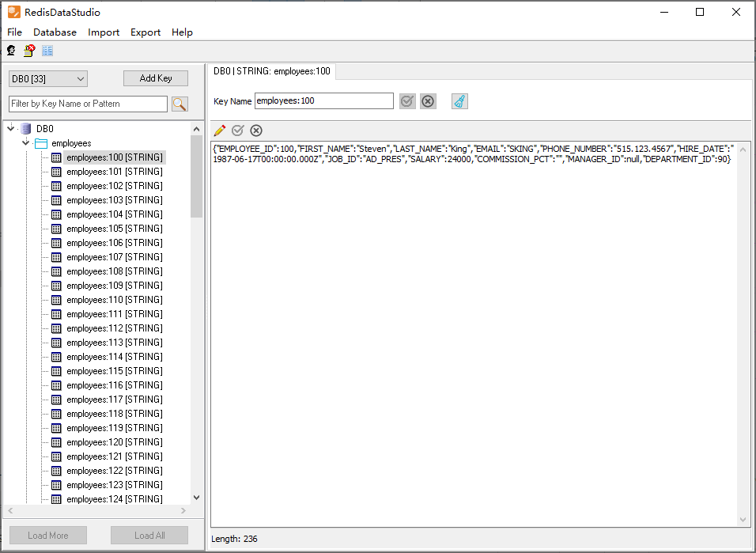
Task: Open the Export menu
Action: [x=146, y=32]
